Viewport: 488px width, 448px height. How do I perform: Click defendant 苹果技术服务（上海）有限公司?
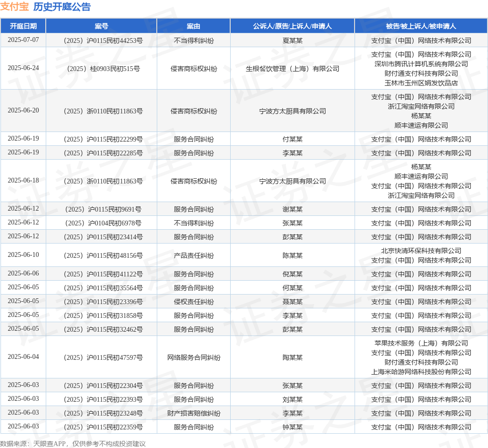click(x=421, y=343)
